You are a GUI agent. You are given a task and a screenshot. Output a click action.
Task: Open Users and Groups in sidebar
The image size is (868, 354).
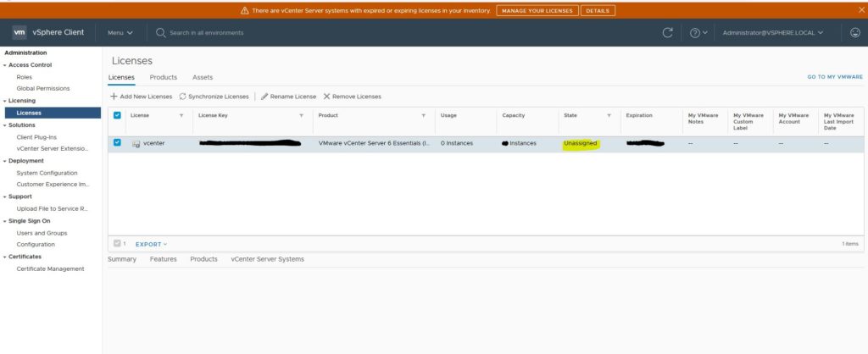coord(42,234)
